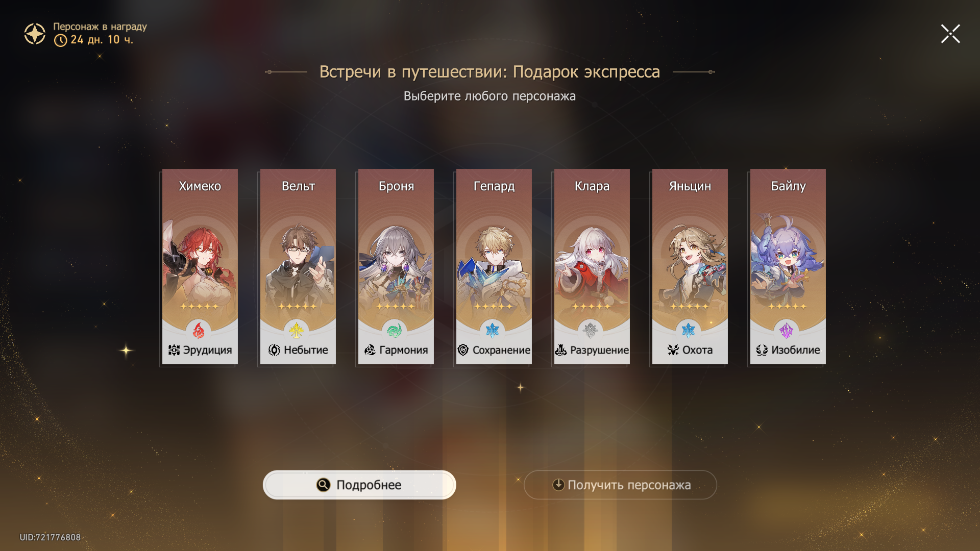The width and height of the screenshot is (980, 551).
Task: Click Himeko's red Fire element icon
Action: pyautogui.click(x=199, y=331)
